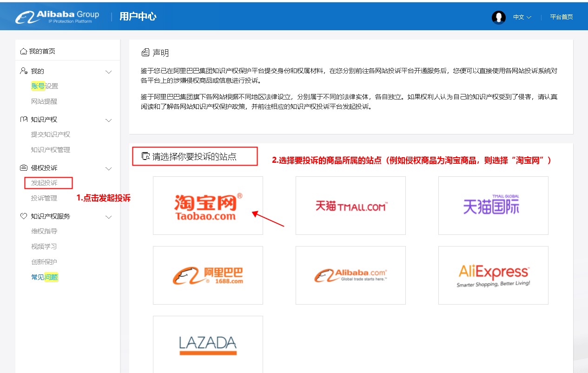Open 投诉管理 menu item
Image resolution: width=588 pixels, height=373 pixels.
44,198
